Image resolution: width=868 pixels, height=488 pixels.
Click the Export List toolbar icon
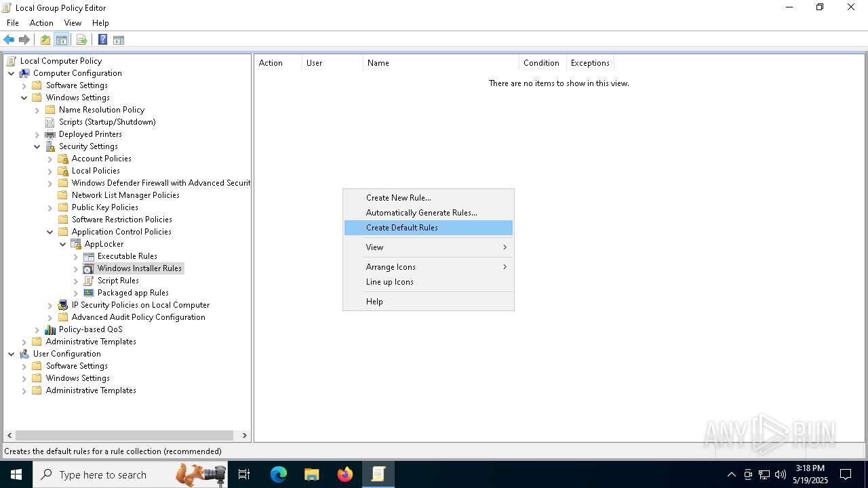click(82, 40)
